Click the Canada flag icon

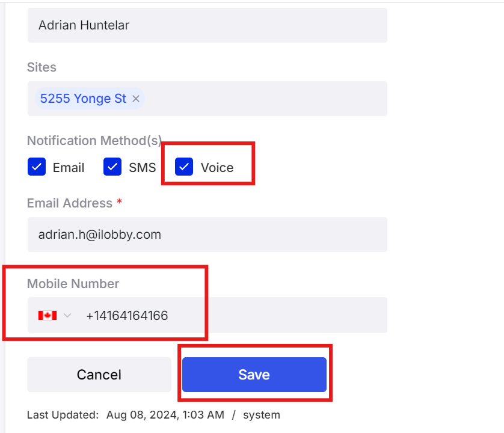(x=48, y=315)
